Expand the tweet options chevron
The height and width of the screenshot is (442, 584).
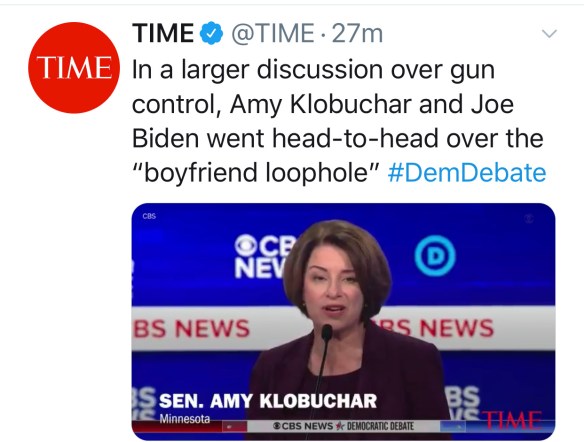(x=549, y=34)
